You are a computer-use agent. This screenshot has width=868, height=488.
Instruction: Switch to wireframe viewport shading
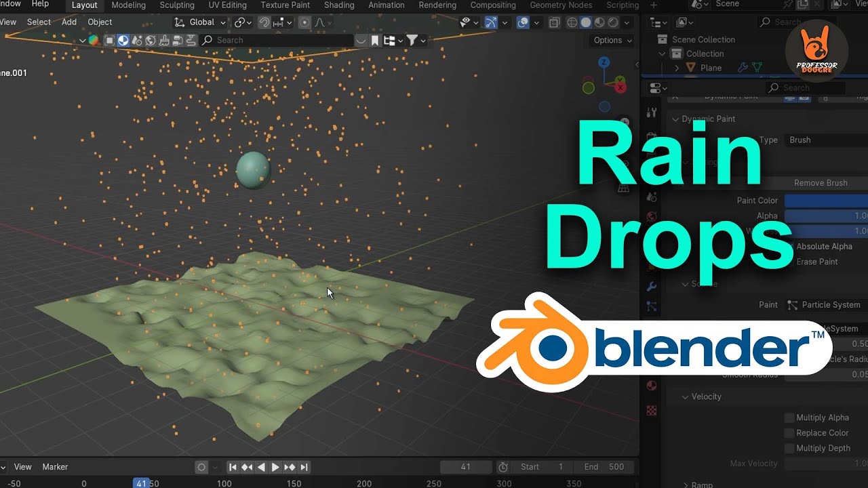click(572, 22)
